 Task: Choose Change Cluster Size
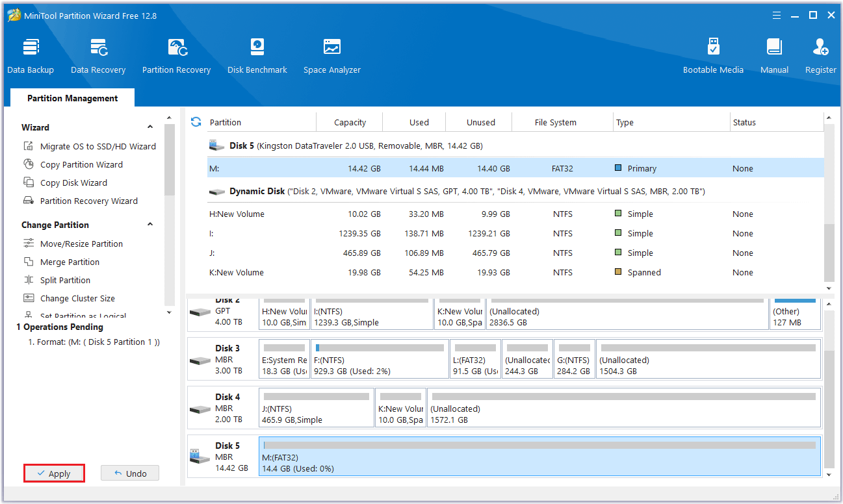77,298
